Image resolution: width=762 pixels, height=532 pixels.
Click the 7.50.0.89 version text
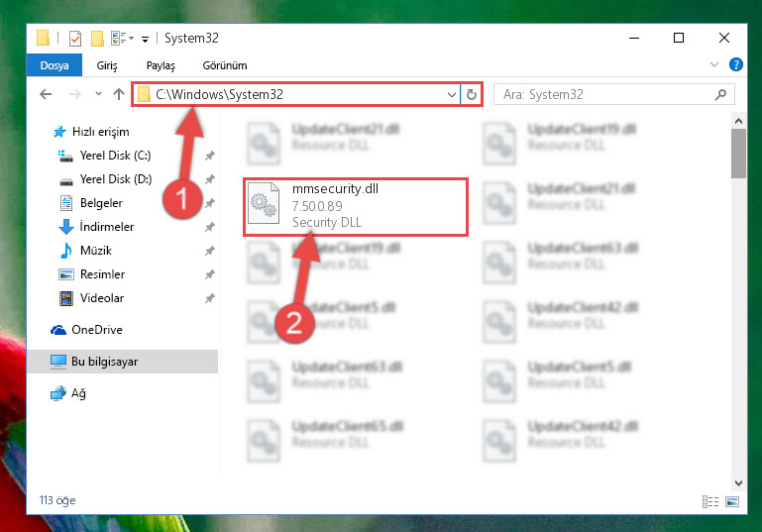tap(317, 206)
